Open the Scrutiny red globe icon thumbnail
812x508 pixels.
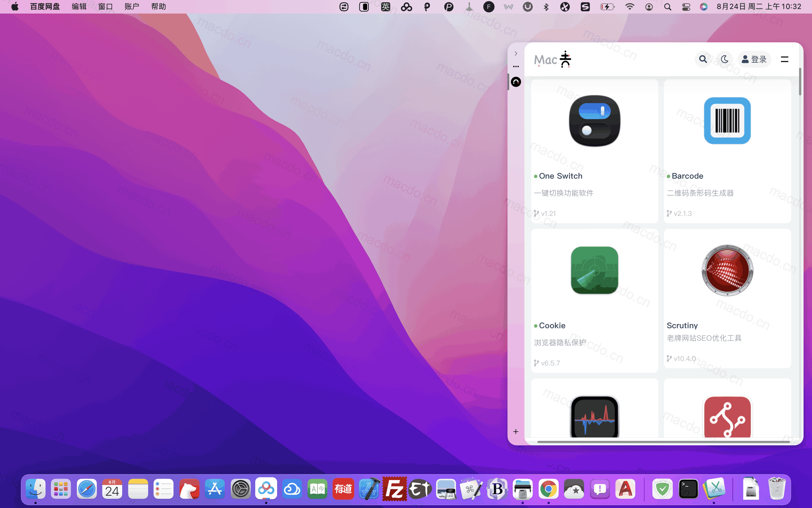[727, 270]
